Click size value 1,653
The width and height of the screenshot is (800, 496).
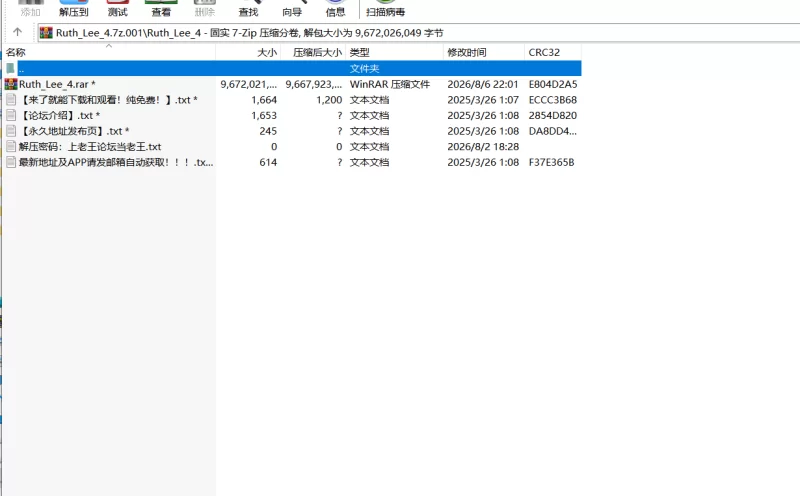click(x=264, y=115)
